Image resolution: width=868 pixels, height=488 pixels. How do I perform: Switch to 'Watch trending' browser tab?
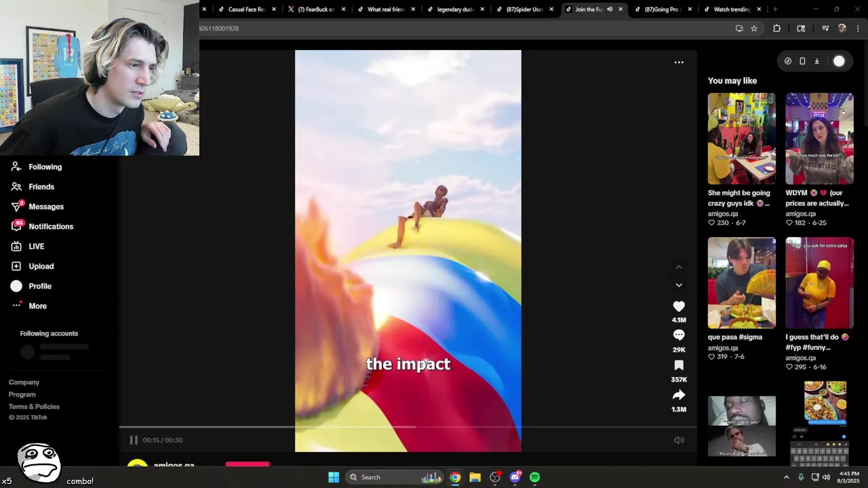tap(732, 9)
